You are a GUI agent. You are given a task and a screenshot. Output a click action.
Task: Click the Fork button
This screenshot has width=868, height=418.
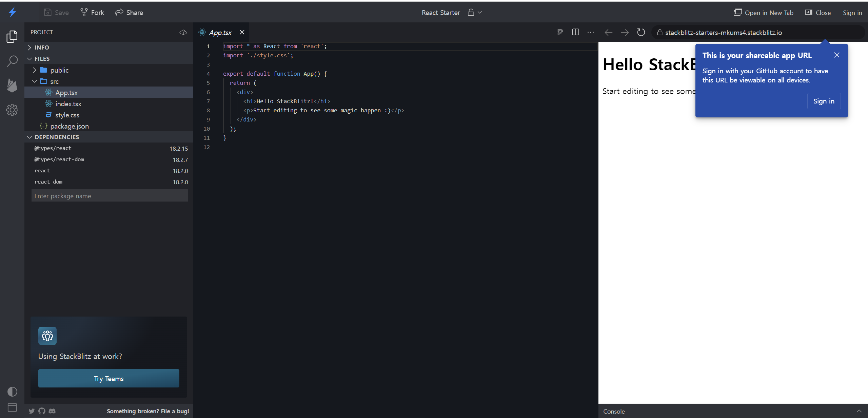[x=92, y=13]
